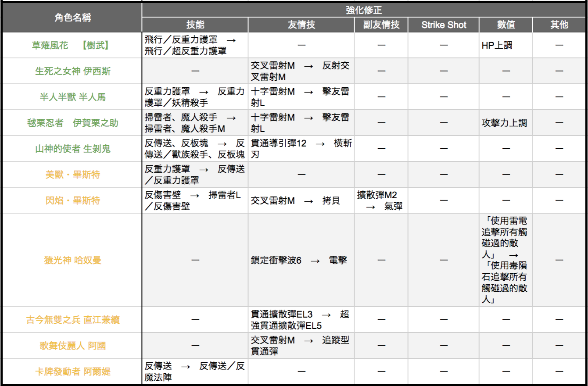Click the 副友情技 column header
Viewport: 588px width, 386px height.
click(381, 25)
